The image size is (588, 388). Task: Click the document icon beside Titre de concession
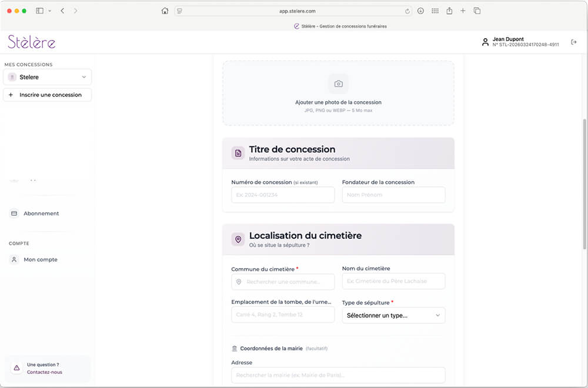click(238, 153)
